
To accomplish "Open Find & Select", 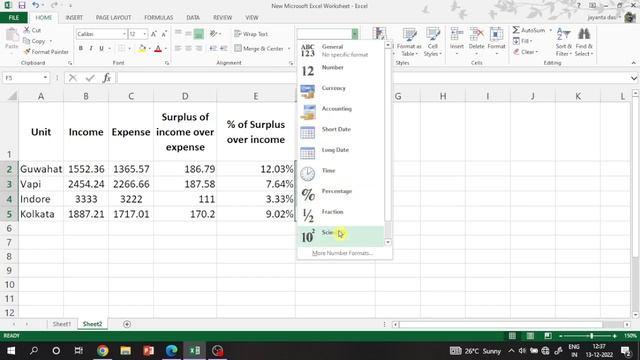I will coord(584,42).
